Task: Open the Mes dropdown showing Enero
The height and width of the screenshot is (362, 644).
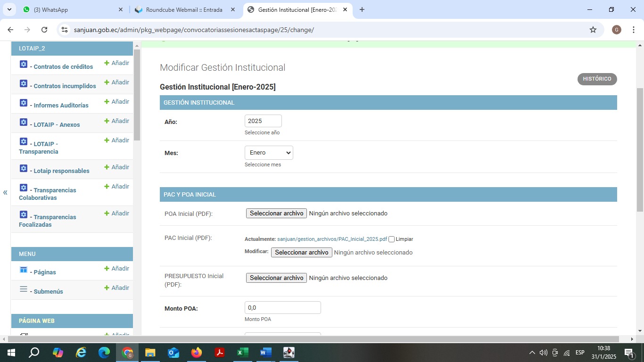Action: click(x=269, y=153)
